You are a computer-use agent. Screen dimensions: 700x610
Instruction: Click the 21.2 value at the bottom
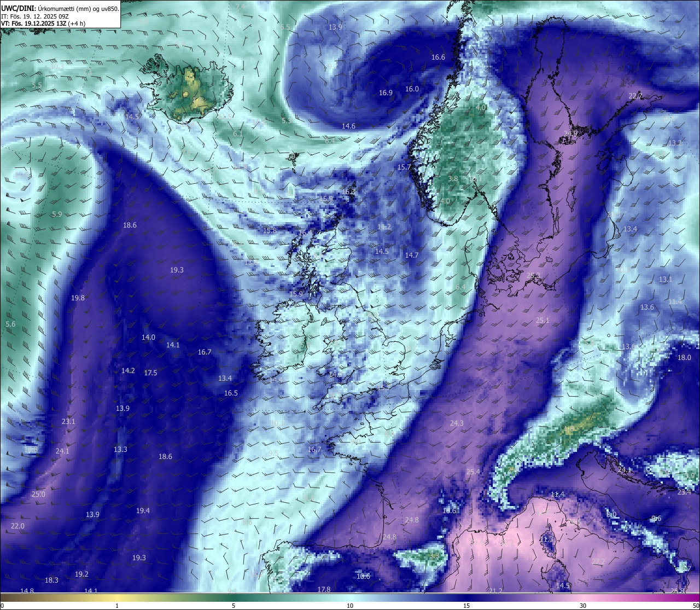click(x=495, y=591)
